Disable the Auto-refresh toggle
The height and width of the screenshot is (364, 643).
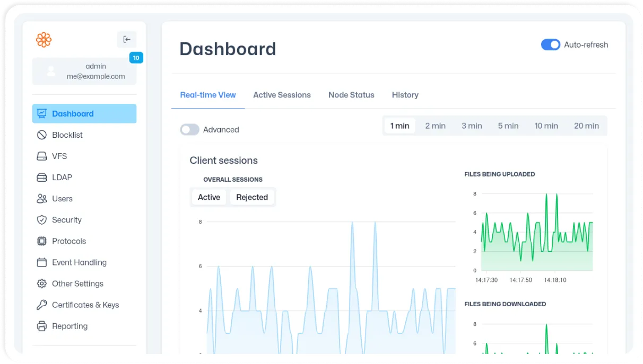[550, 45]
